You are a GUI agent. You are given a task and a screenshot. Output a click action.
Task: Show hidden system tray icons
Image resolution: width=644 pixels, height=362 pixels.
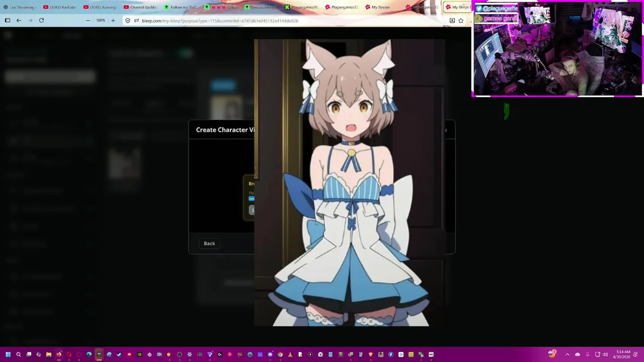(568, 354)
